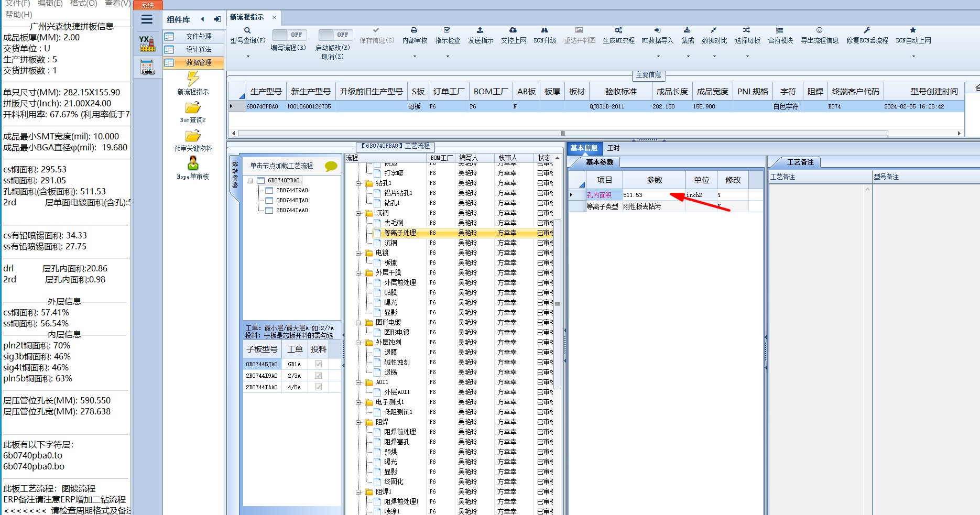Click the yellow speech bubble icon
Image resolution: width=980 pixels, height=515 pixels.
click(331, 166)
